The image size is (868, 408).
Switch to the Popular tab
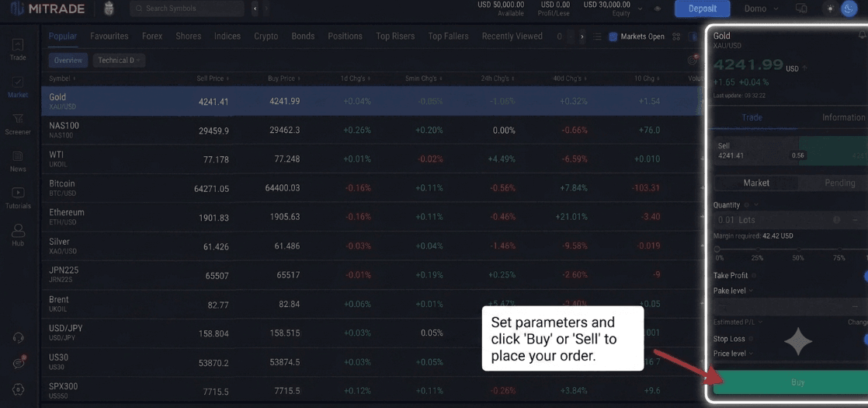[x=63, y=36]
